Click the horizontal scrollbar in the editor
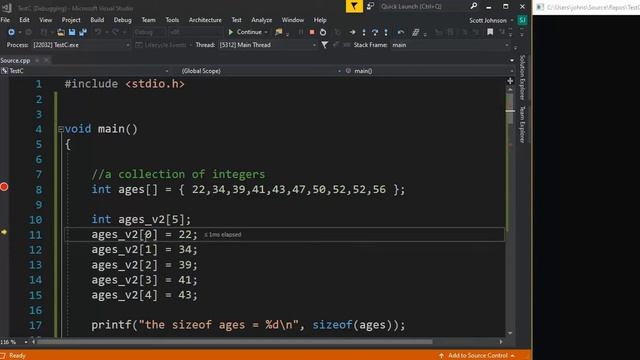Screen dimensions: 640x360 [x=234, y=342]
